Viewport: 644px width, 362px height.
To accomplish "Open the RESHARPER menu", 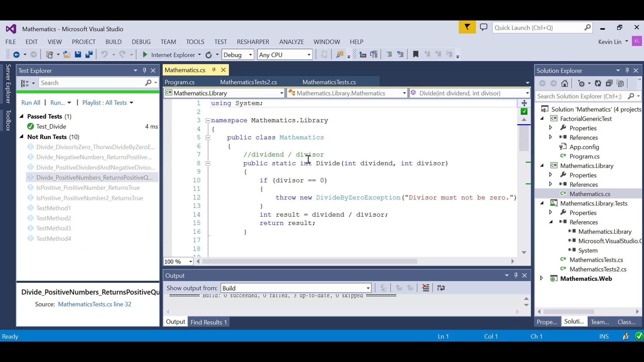I will coord(253,42).
